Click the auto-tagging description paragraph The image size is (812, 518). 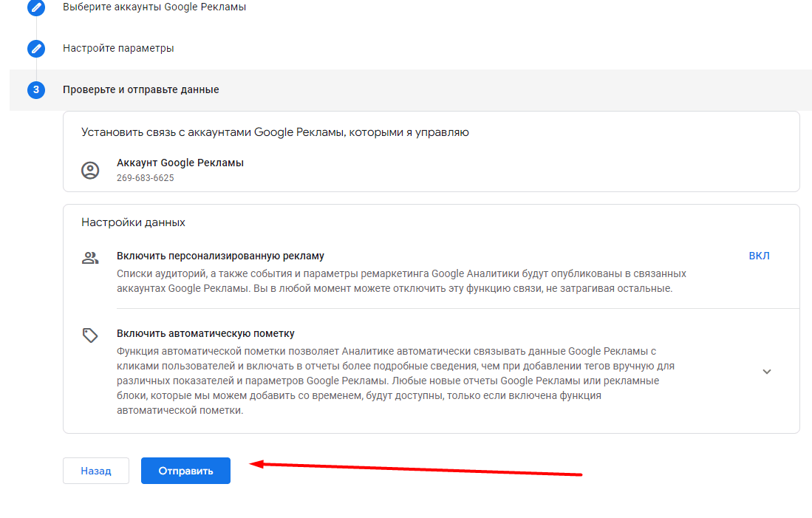point(395,381)
